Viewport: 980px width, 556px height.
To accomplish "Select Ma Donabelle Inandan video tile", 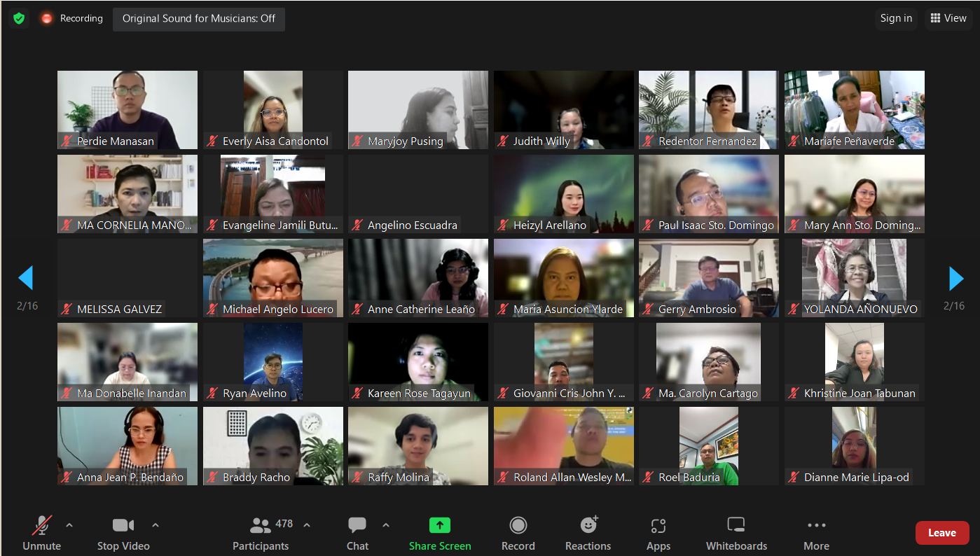I will 127,362.
